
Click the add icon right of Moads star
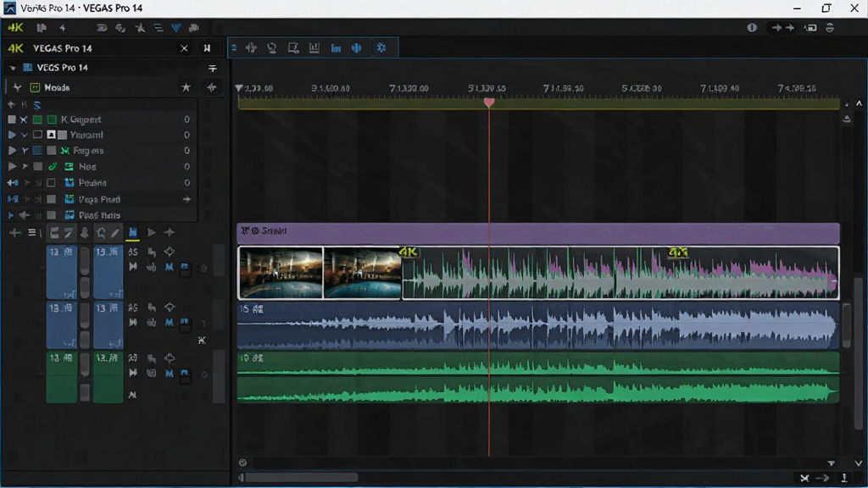pyautogui.click(x=211, y=87)
